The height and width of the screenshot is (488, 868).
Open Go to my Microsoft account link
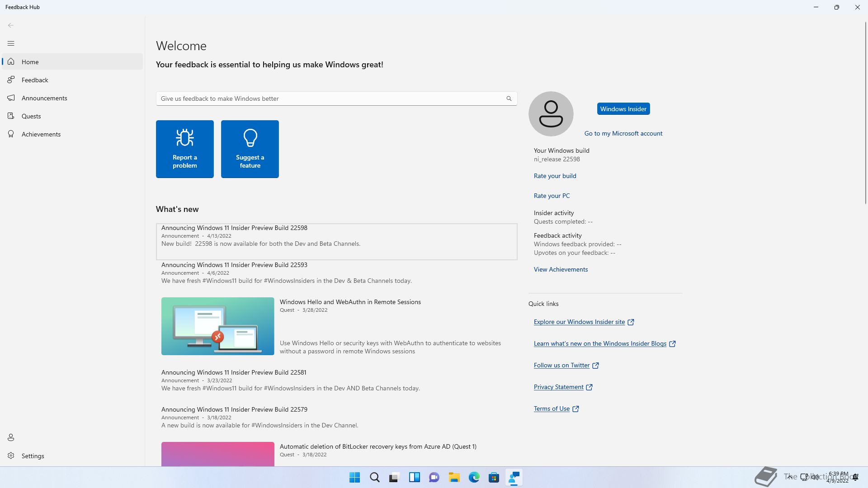click(623, 133)
